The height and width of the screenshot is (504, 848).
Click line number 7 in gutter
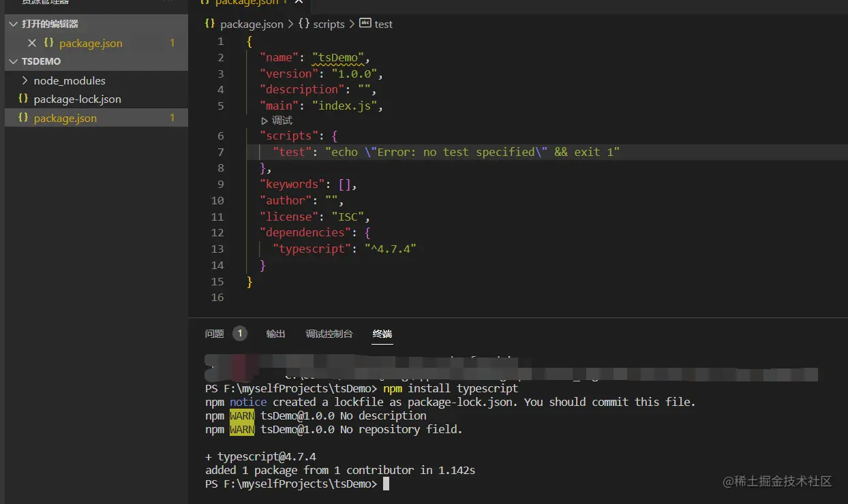coord(220,152)
